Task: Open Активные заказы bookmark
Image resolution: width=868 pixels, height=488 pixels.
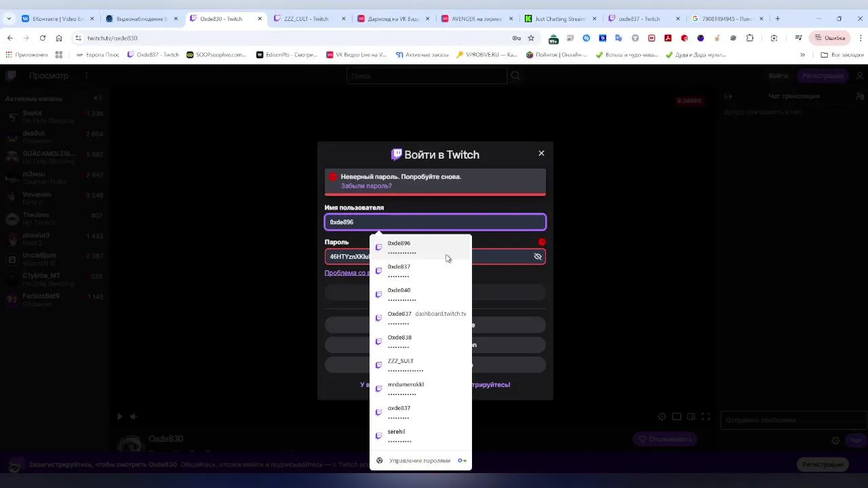Action: pyautogui.click(x=422, y=54)
